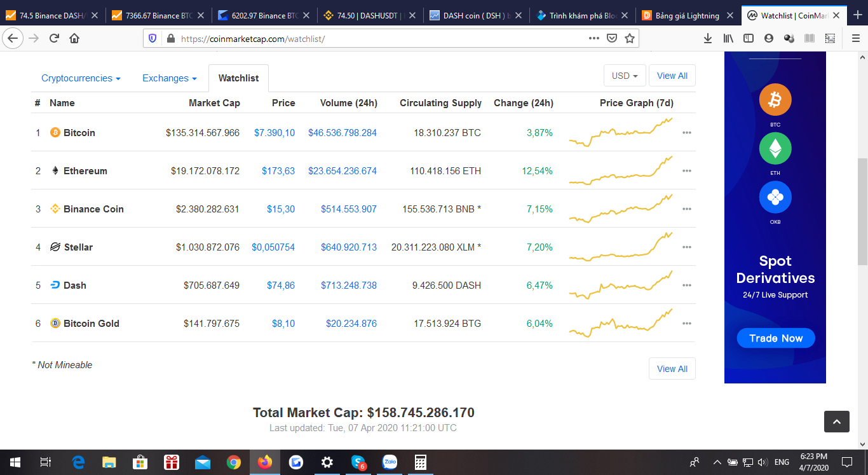Bookmark this page with the star icon
Viewport: 868px width, 475px height.
click(630, 38)
